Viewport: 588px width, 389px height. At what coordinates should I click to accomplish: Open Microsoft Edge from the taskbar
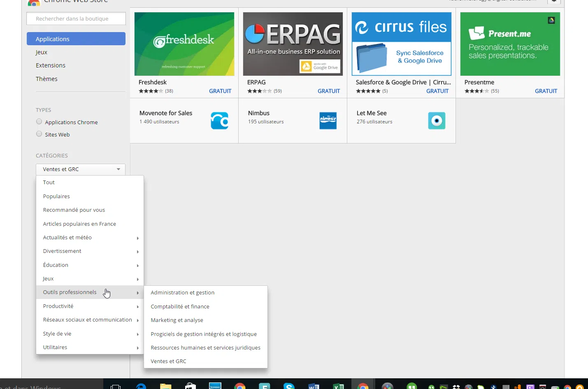(x=141, y=386)
